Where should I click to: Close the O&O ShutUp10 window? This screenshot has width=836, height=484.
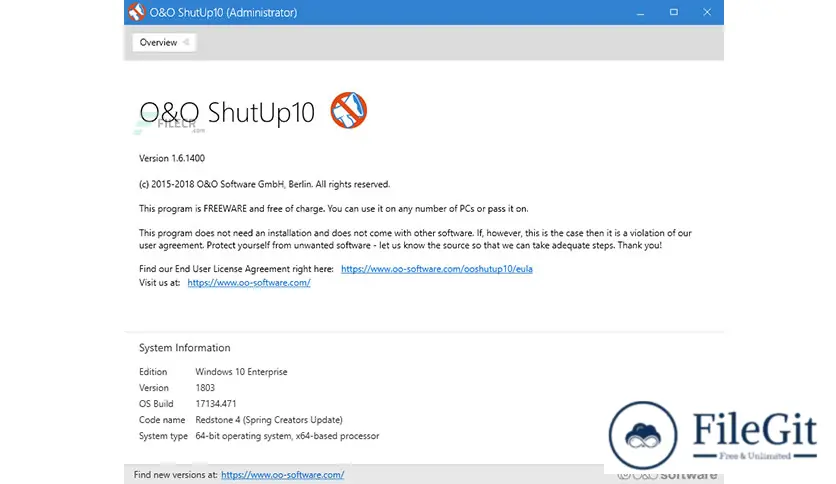click(707, 12)
